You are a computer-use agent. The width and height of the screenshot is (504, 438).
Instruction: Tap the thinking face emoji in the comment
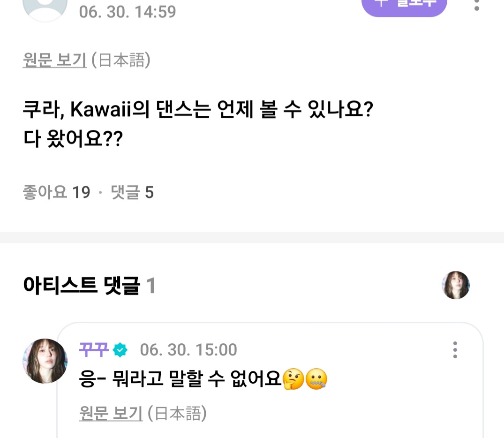pos(293,379)
